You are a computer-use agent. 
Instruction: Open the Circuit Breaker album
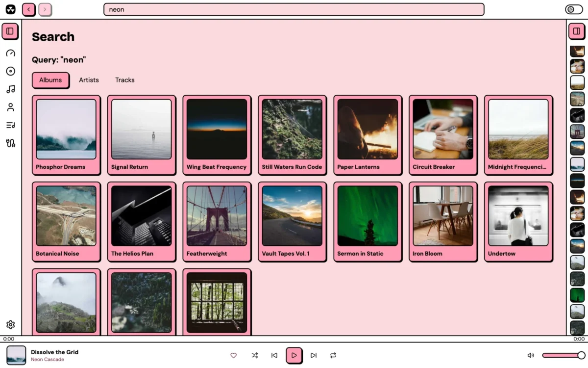click(x=443, y=135)
